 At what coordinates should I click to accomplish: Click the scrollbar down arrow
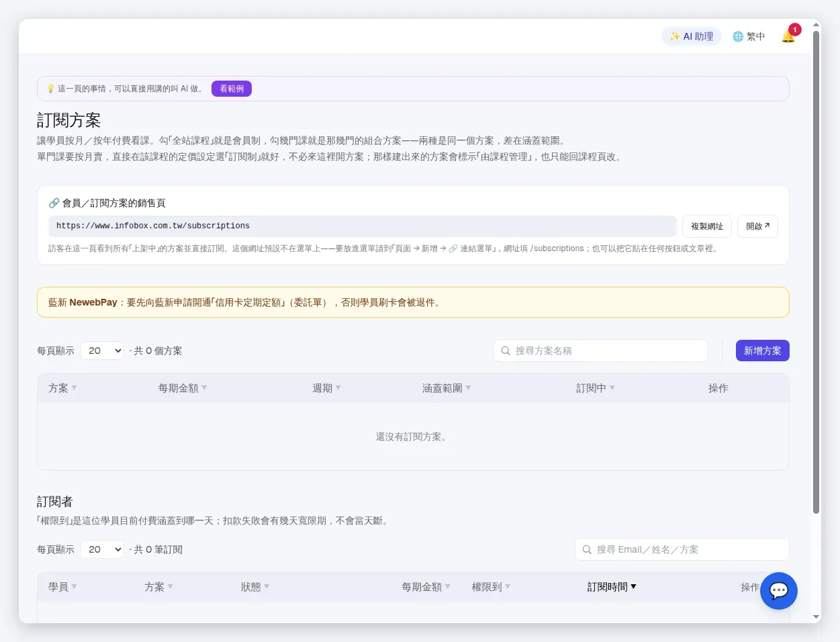816,617
